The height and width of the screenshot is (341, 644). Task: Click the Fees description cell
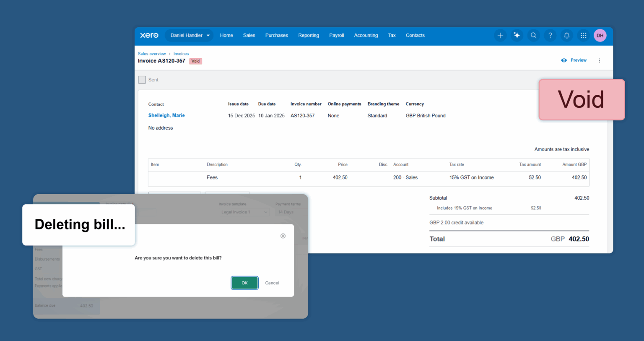pos(212,177)
